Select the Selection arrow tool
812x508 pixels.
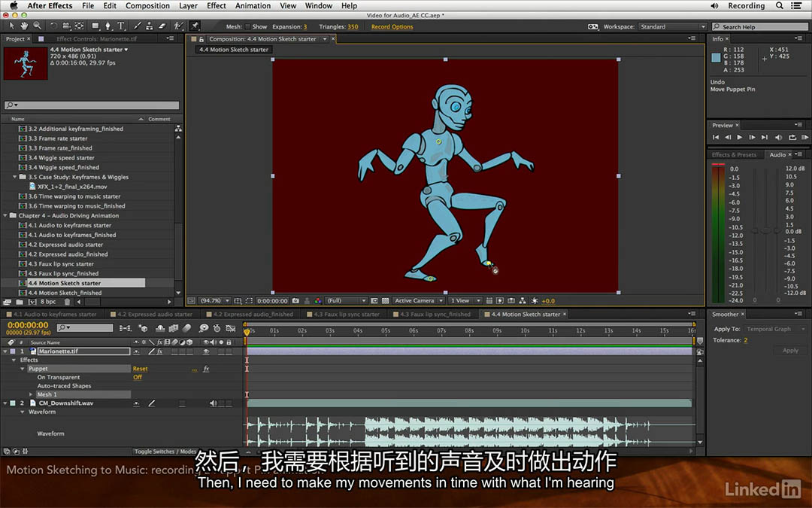[x=12, y=26]
